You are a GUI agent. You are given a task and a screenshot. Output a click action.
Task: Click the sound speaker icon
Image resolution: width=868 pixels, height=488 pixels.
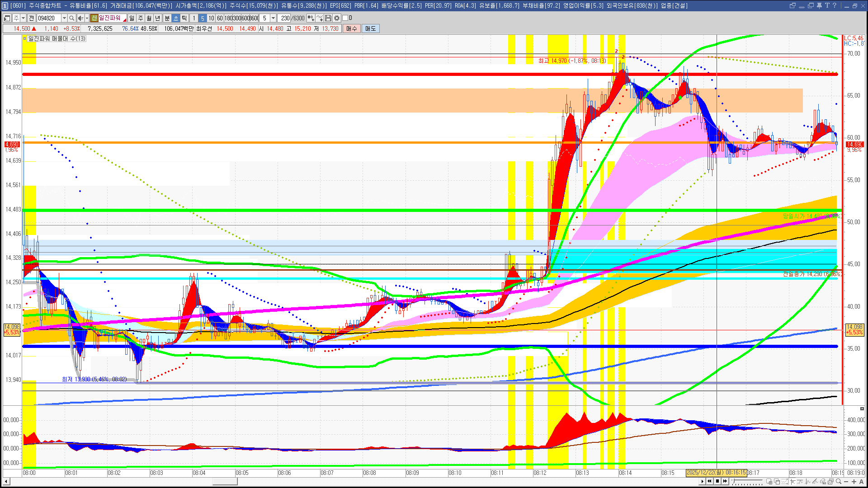(80, 18)
